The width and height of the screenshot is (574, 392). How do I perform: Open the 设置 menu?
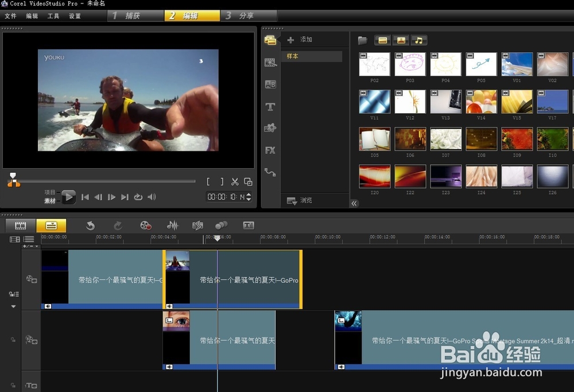pyautogui.click(x=75, y=16)
